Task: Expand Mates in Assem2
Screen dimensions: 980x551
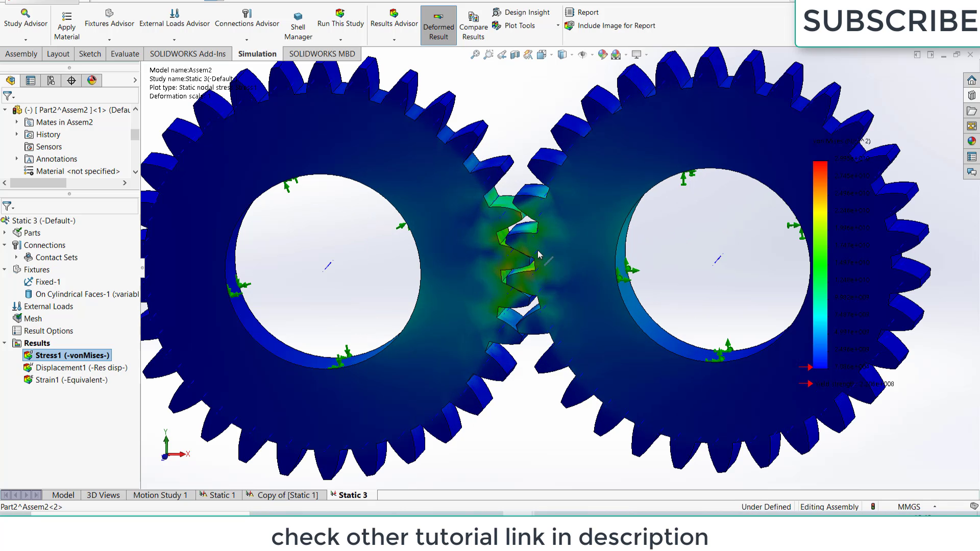Action: click(16, 122)
